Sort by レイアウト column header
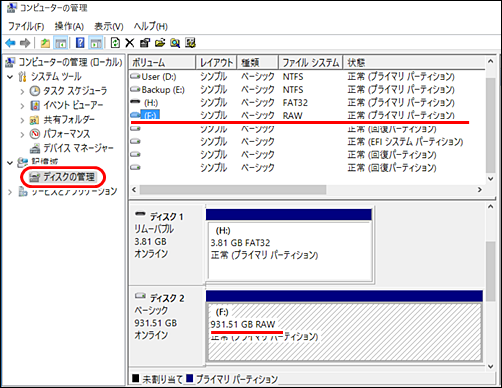 pos(216,62)
